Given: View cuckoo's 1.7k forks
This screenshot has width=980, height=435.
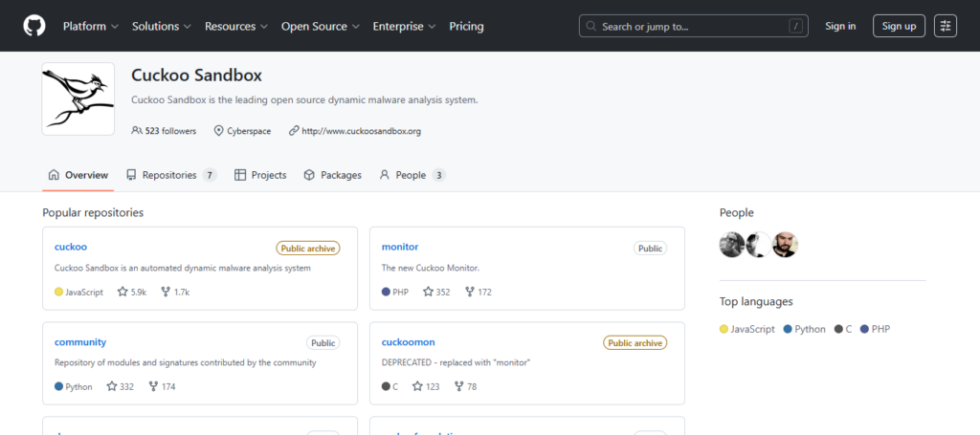Looking at the screenshot, I should click(175, 292).
